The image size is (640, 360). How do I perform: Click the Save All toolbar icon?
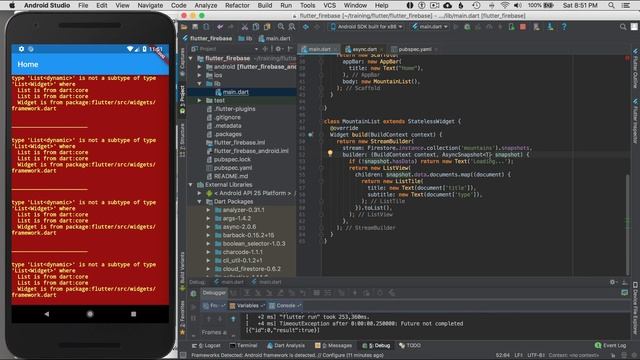(x=195, y=27)
